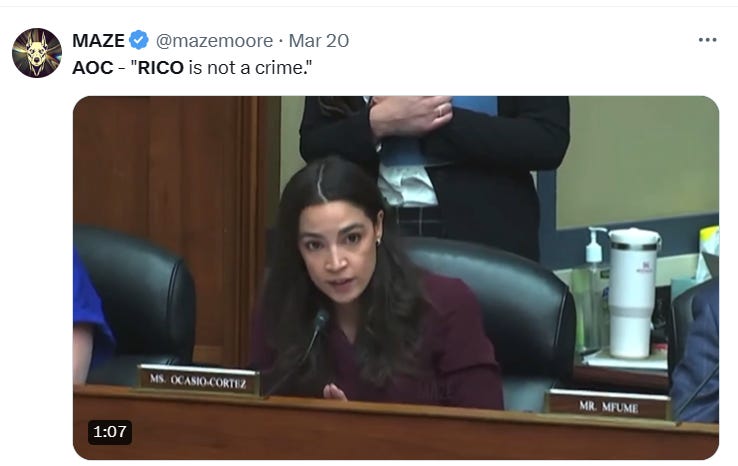Open MAZE's dog profile avatar
738x466 pixels.
click(x=37, y=53)
